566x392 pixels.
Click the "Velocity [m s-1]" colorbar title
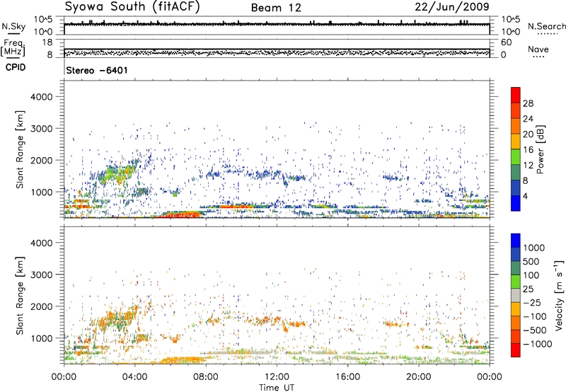[559, 295]
